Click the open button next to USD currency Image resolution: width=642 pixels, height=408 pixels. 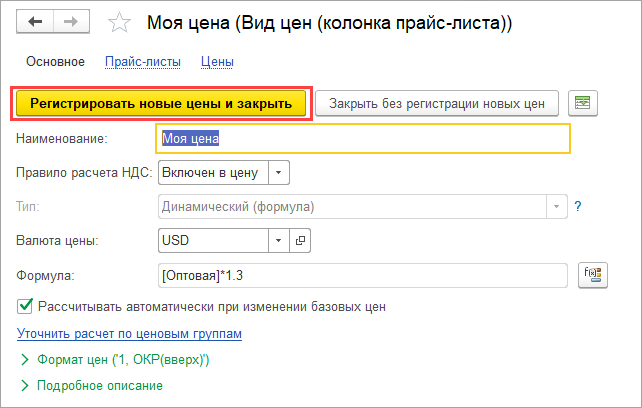pyautogui.click(x=300, y=240)
